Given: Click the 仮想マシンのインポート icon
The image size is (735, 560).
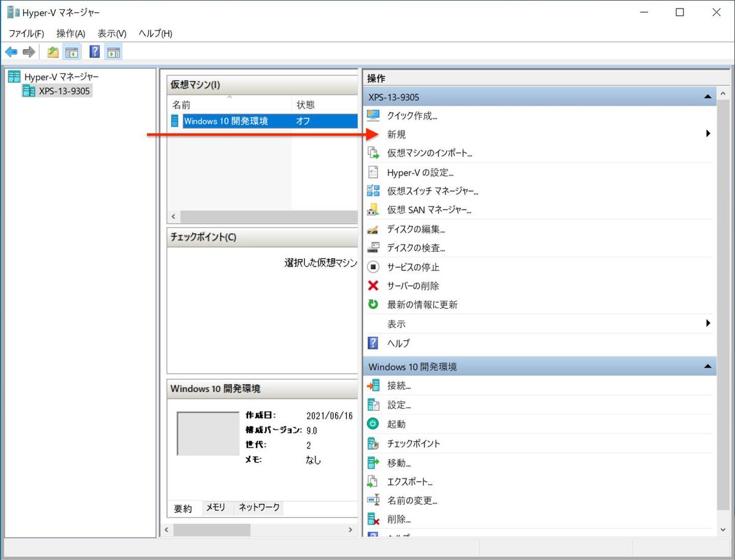Looking at the screenshot, I should pos(373,153).
